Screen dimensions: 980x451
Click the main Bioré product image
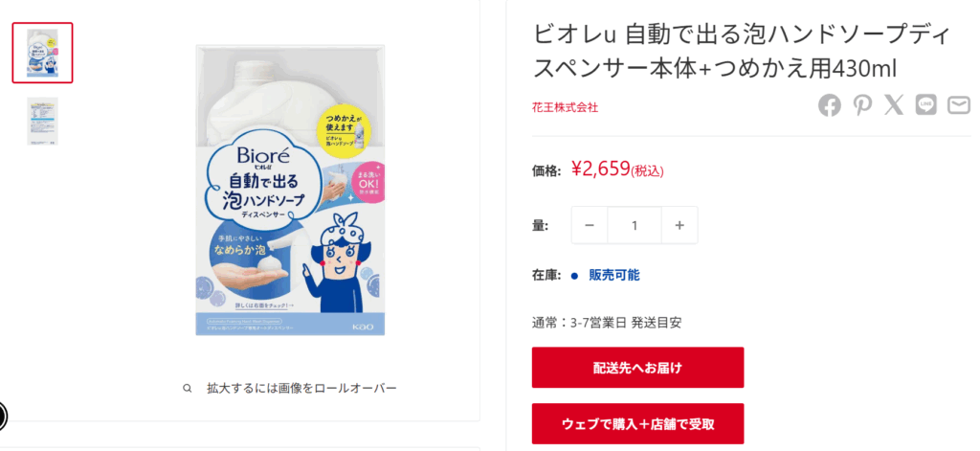(290, 191)
